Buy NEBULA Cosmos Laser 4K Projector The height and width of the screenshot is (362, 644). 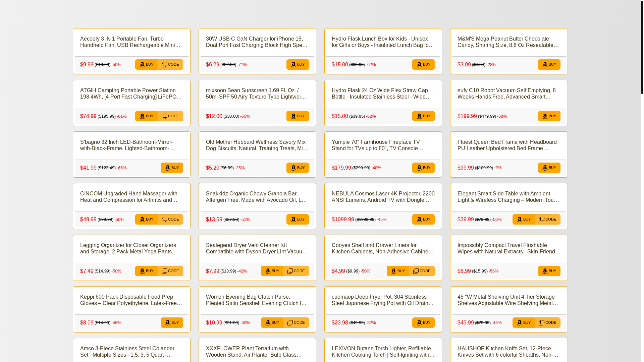(x=423, y=220)
